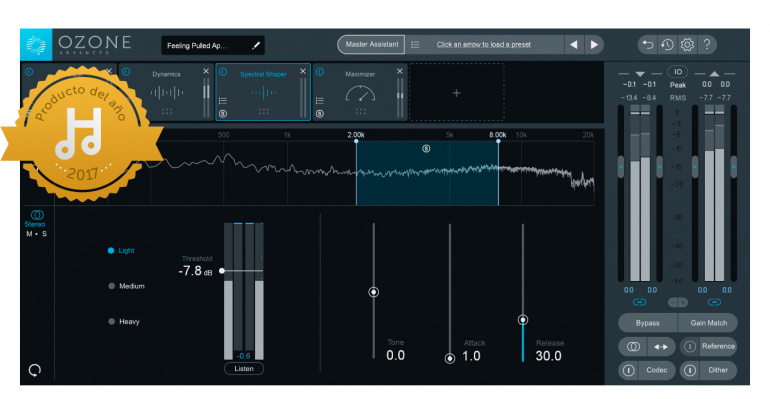Select the Maximizer module tab

click(360, 92)
